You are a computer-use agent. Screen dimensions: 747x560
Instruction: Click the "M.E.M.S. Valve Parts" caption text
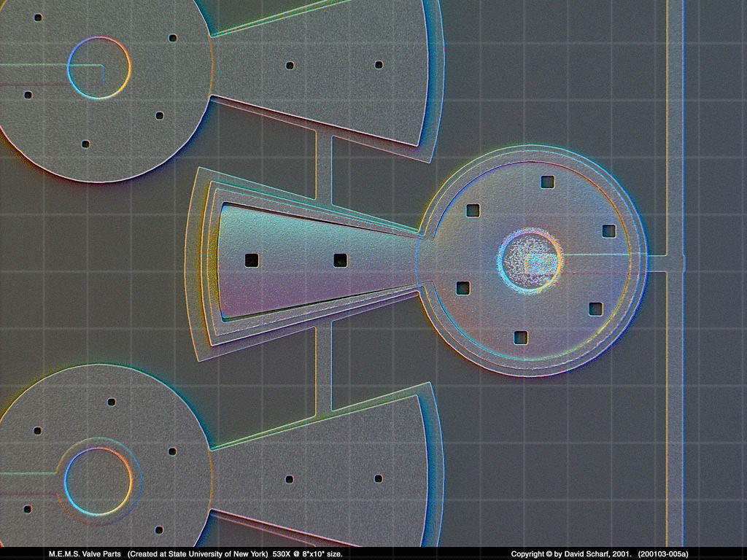(85, 554)
